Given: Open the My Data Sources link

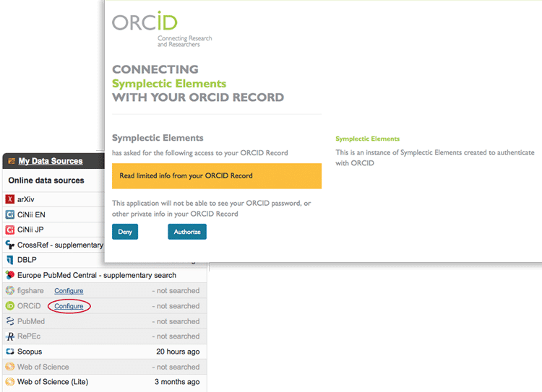Looking at the screenshot, I should click(51, 161).
